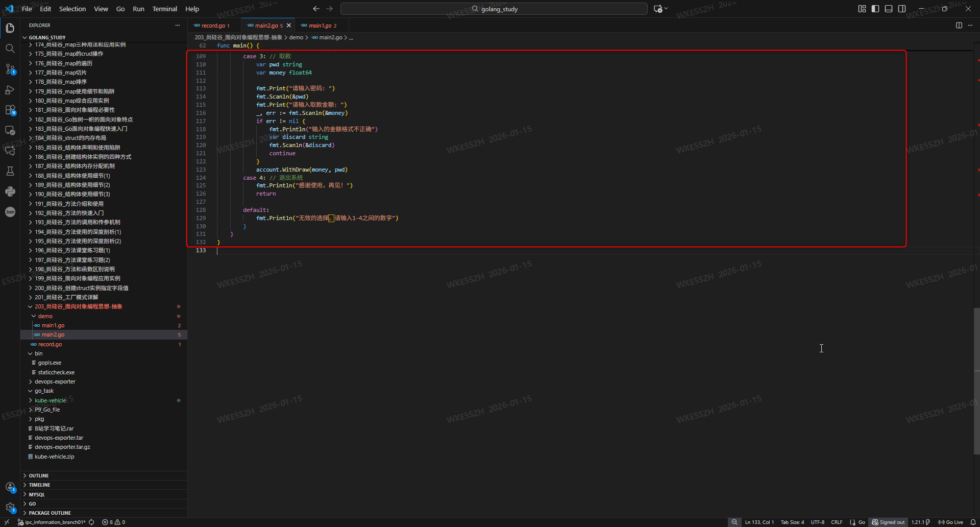Image resolution: width=980 pixels, height=527 pixels.
Task: Click the demo breadcrumb segment
Action: (296, 37)
